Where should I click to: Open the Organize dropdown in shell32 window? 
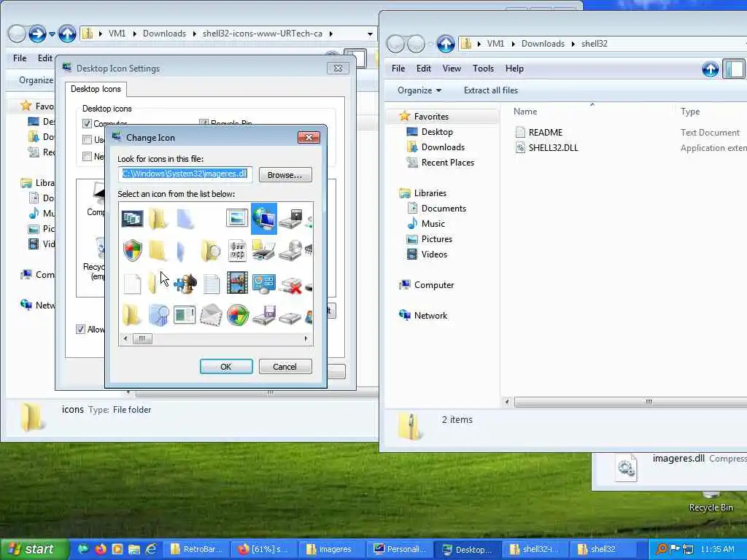419,90
